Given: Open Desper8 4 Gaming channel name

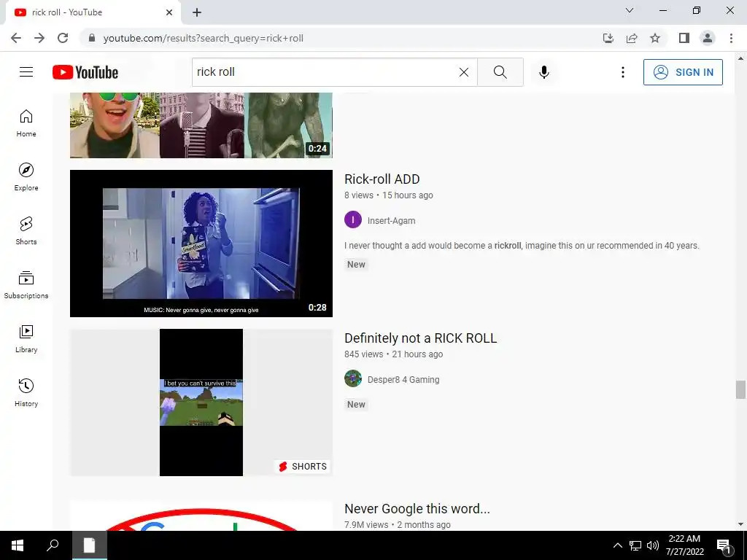Looking at the screenshot, I should point(403,379).
